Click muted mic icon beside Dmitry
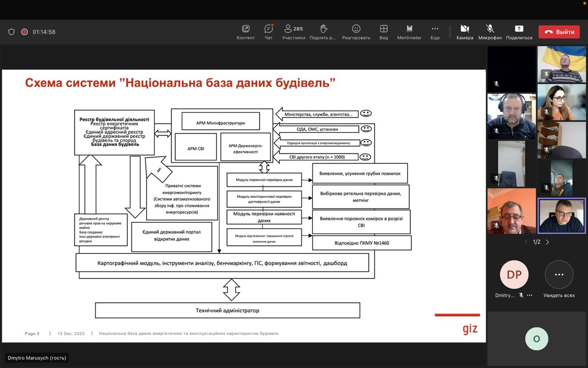Screen dimensions: 588x368 pyautogui.click(x=521, y=295)
